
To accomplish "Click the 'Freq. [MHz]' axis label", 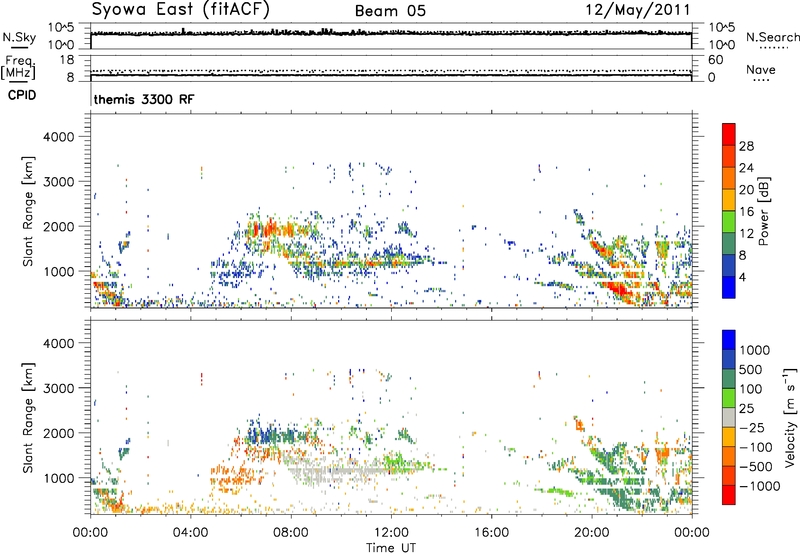I will (x=18, y=67).
